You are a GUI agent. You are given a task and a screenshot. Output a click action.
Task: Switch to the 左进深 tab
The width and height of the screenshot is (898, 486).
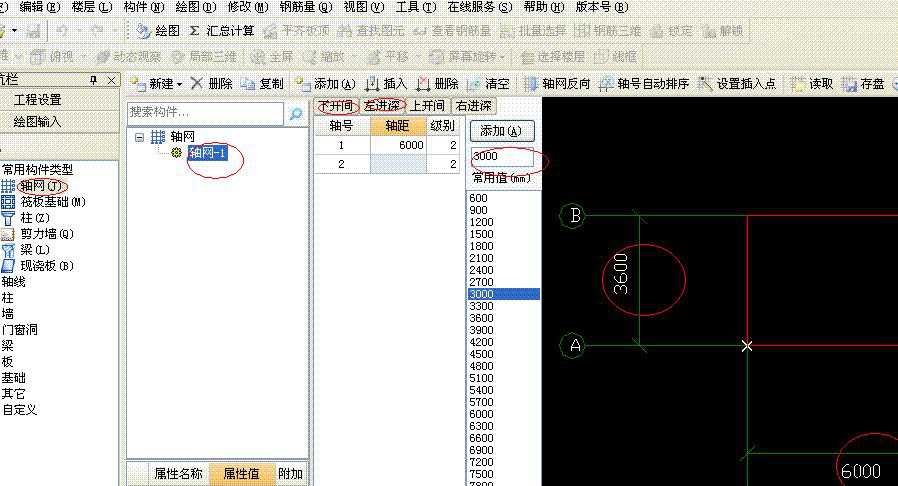click(382, 106)
